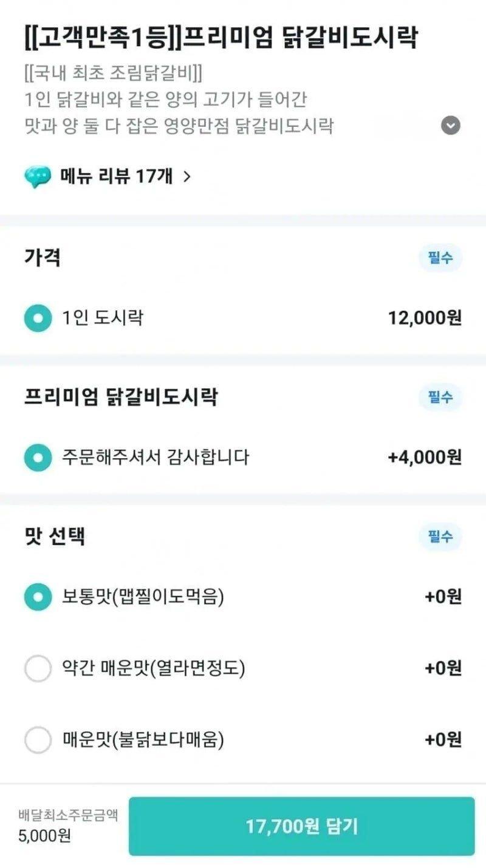The height and width of the screenshot is (868, 486).
Task: Click the 12,000원 price of 1인 도시락
Action: [425, 317]
